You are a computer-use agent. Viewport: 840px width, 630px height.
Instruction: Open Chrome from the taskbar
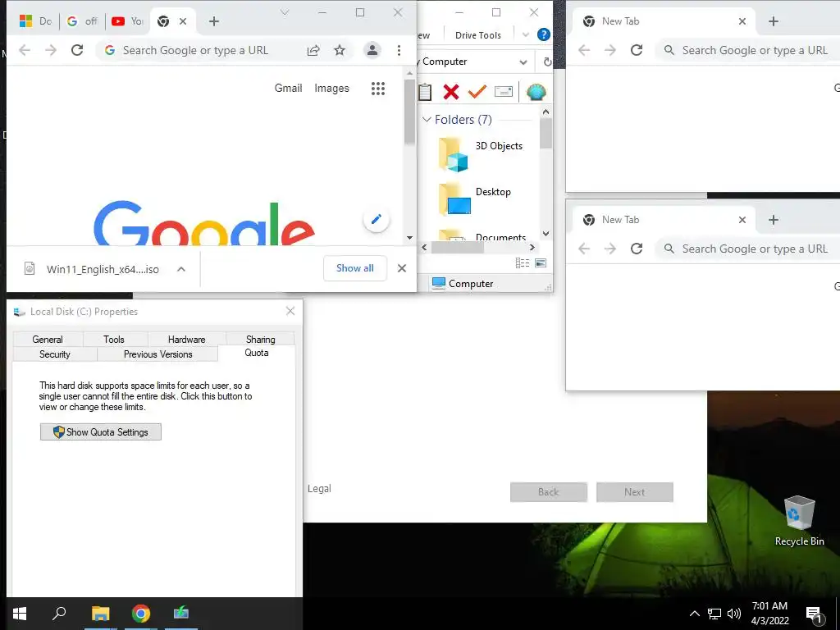(x=141, y=614)
